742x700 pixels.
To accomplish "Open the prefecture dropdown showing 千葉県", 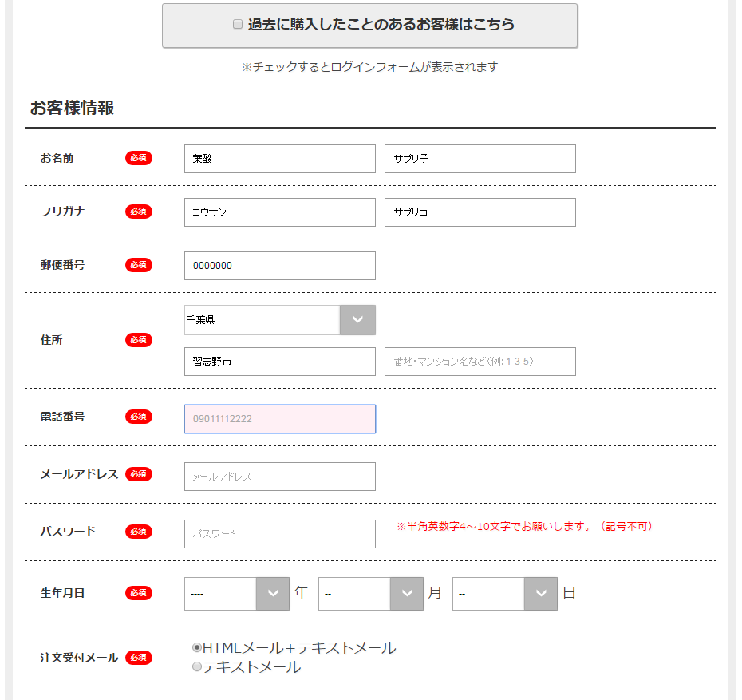I will 279,320.
